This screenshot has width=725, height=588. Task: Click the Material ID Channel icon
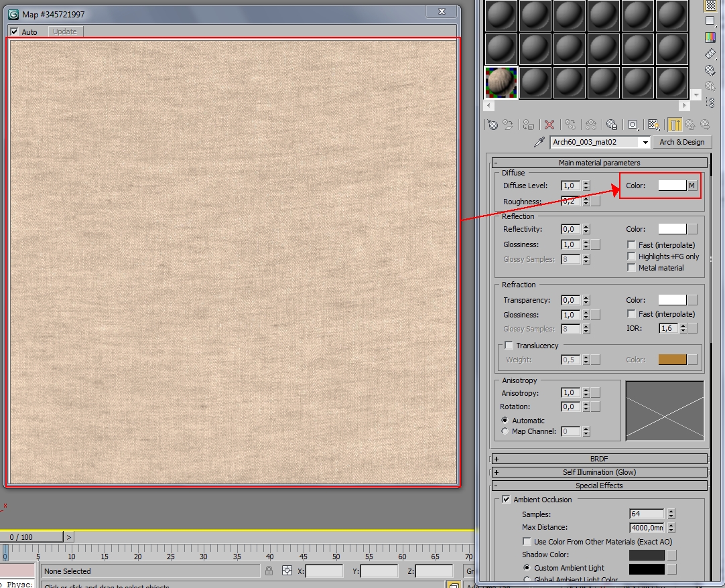coord(633,125)
